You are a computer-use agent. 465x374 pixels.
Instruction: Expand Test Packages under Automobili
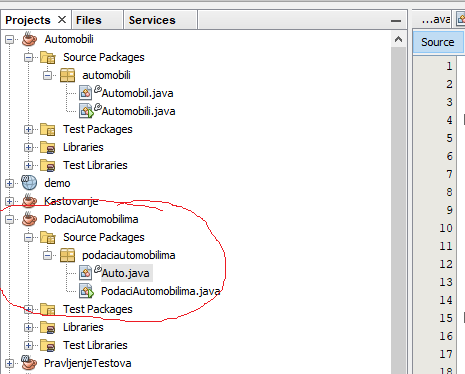(x=29, y=129)
